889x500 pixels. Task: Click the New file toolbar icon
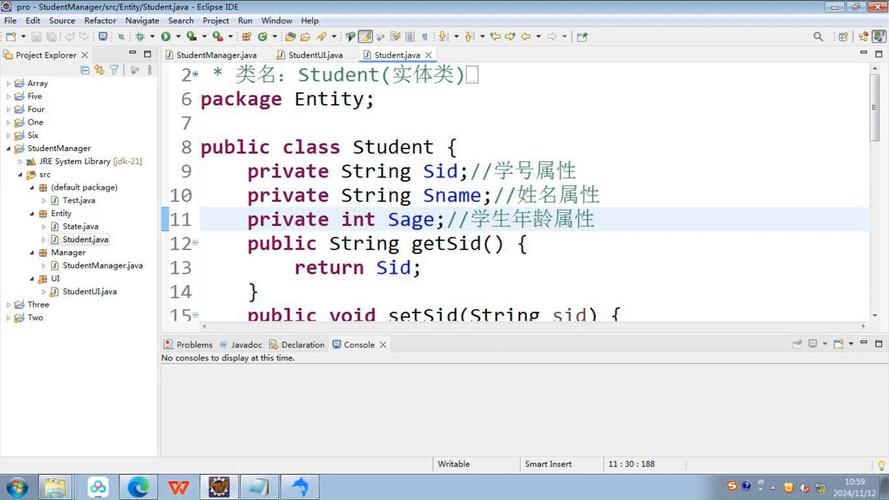11,37
